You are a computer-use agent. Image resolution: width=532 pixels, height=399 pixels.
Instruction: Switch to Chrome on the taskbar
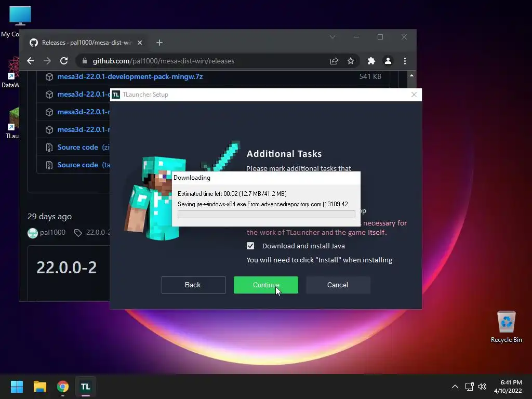pos(63,387)
